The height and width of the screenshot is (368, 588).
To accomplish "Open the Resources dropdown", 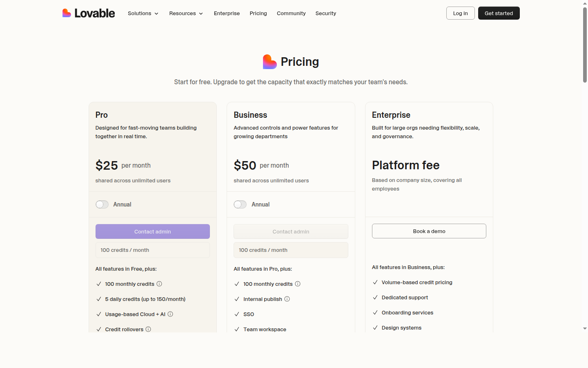I will (186, 13).
